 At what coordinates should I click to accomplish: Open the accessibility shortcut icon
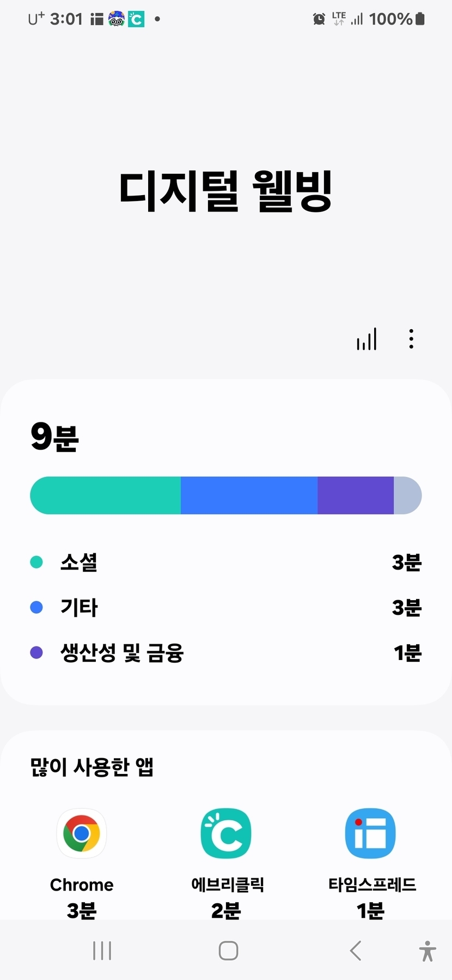427,951
